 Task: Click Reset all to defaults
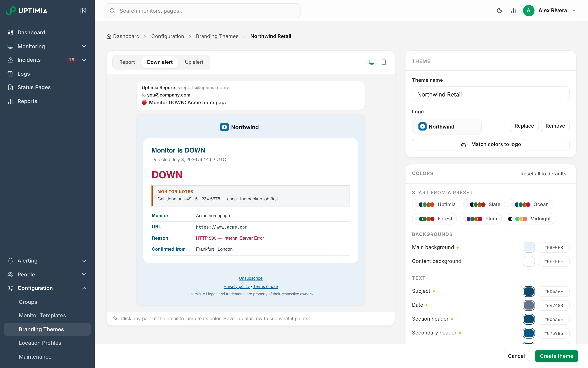543,174
